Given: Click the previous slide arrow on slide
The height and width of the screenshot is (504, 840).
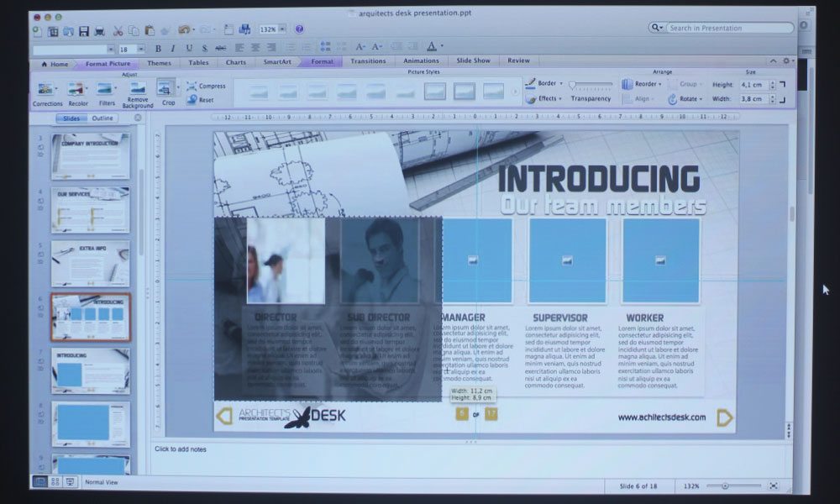Looking at the screenshot, I should 224,416.
